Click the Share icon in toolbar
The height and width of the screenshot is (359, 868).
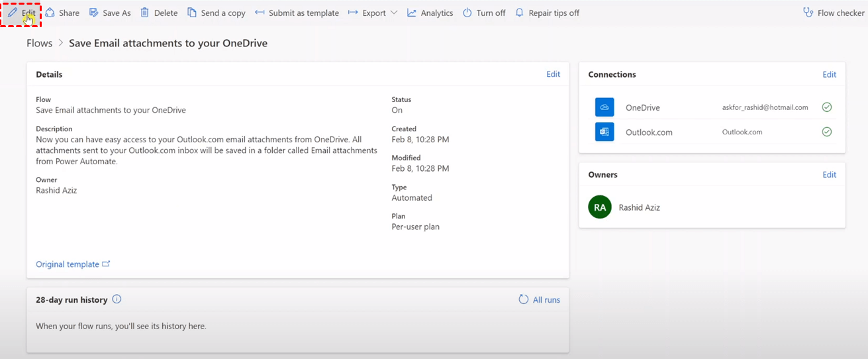coord(50,13)
